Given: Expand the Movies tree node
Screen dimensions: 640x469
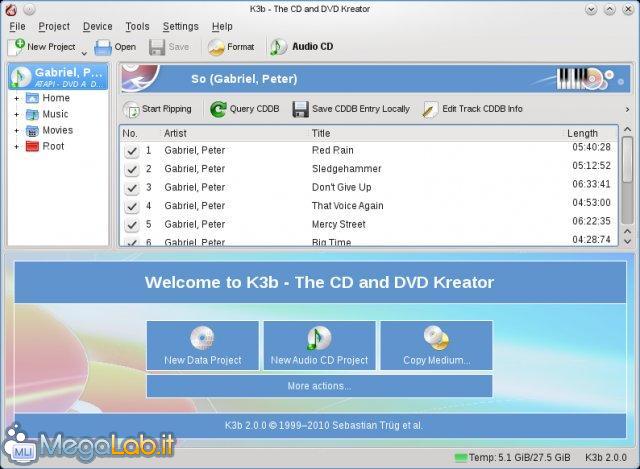Looking at the screenshot, I should click(x=16, y=131).
